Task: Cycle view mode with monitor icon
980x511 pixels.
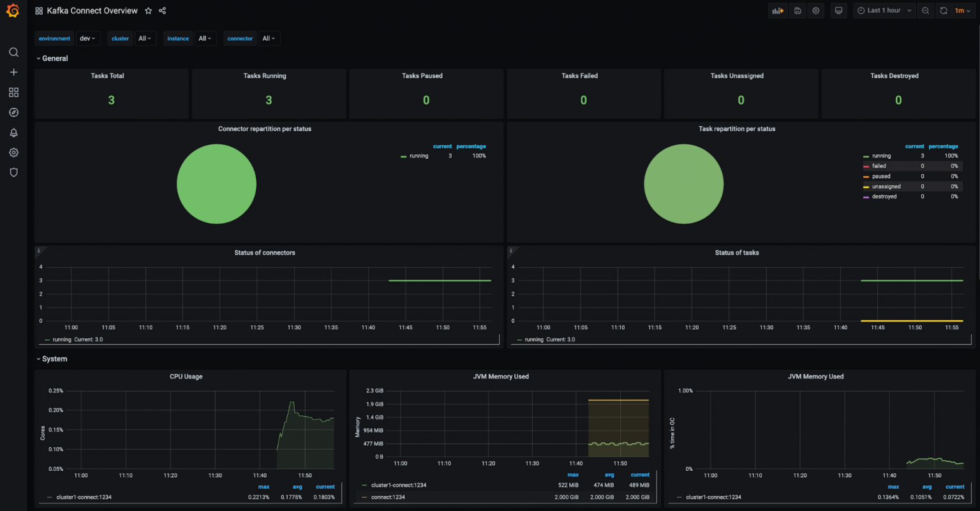Action: click(x=838, y=11)
